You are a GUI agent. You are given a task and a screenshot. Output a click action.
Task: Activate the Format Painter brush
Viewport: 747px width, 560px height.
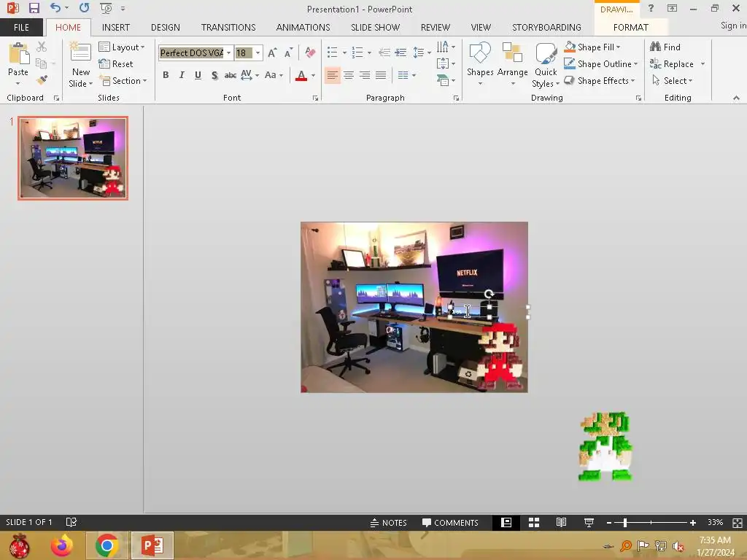[42, 79]
